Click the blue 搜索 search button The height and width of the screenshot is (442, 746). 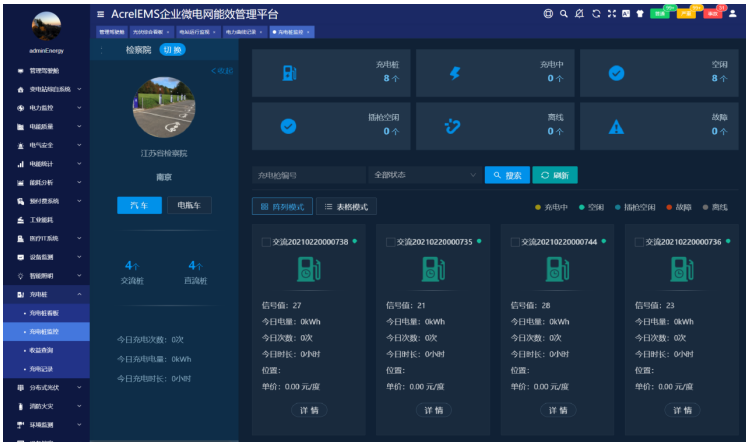pos(507,175)
